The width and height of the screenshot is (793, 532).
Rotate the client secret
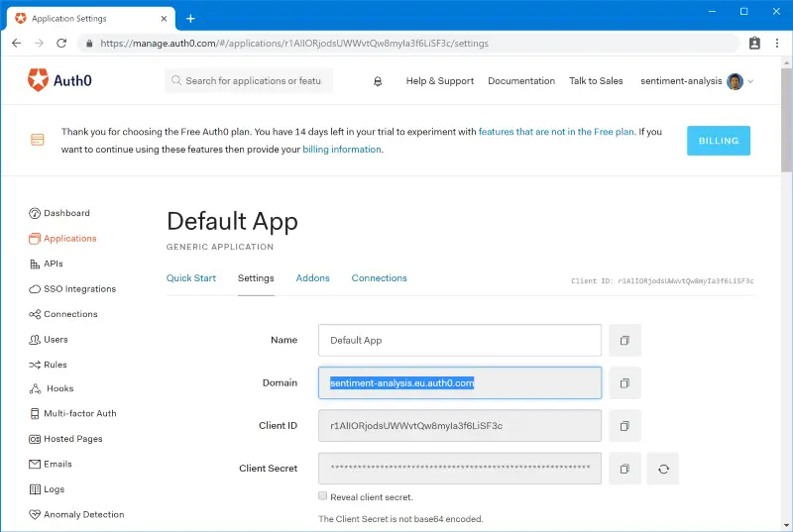tap(663, 469)
